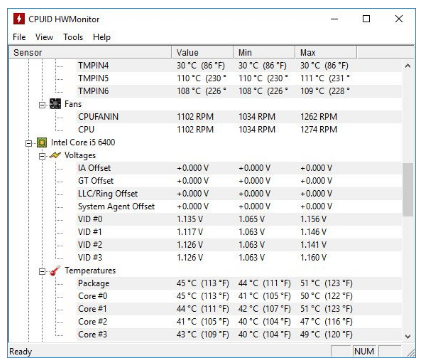Click the Sensor column header
423x361 pixels.
tap(90, 53)
